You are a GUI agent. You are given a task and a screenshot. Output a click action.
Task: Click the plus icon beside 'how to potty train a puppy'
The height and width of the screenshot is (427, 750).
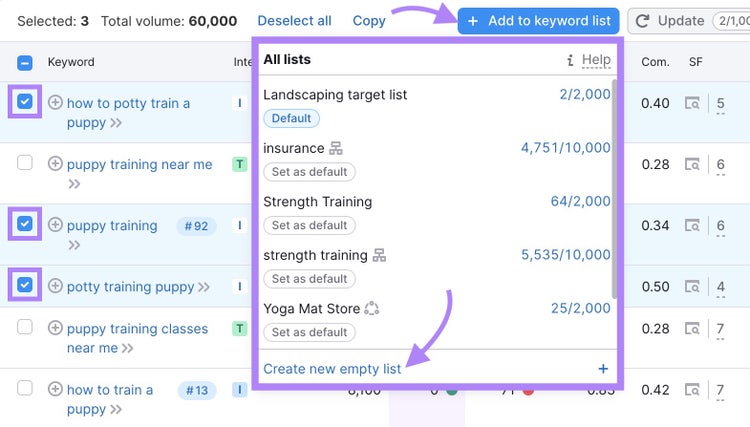55,102
